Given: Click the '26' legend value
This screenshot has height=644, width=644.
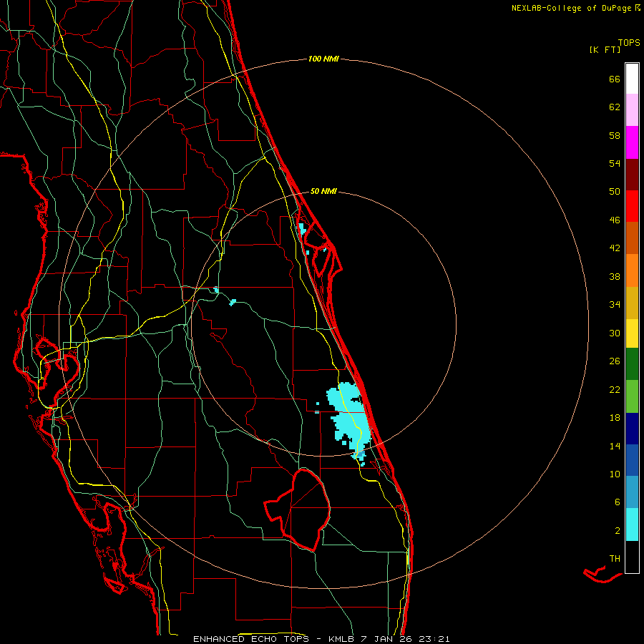Looking at the screenshot, I should (615, 361).
